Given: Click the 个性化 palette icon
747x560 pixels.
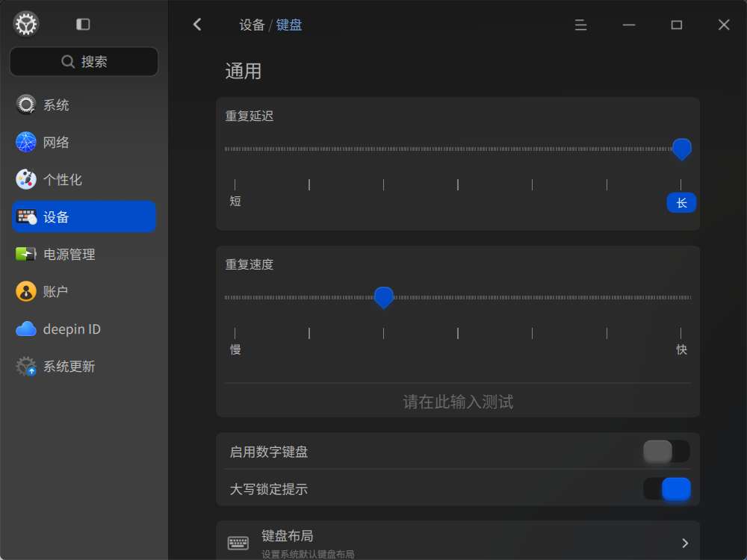Looking at the screenshot, I should point(25,179).
